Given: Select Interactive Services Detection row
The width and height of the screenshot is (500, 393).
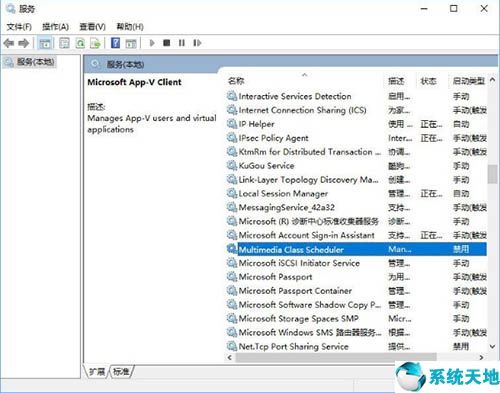Looking at the screenshot, I should pyautogui.click(x=356, y=96).
